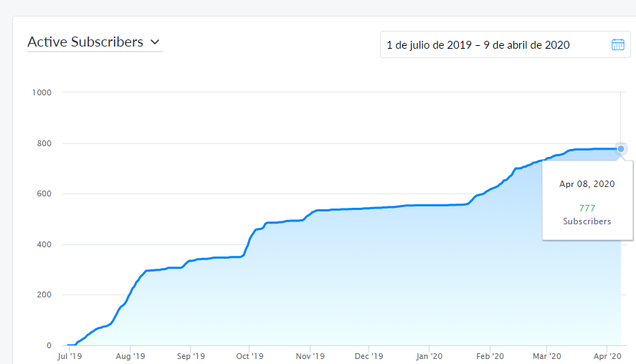Click the 1000 y-axis label
The image size is (636, 364).
42,92
